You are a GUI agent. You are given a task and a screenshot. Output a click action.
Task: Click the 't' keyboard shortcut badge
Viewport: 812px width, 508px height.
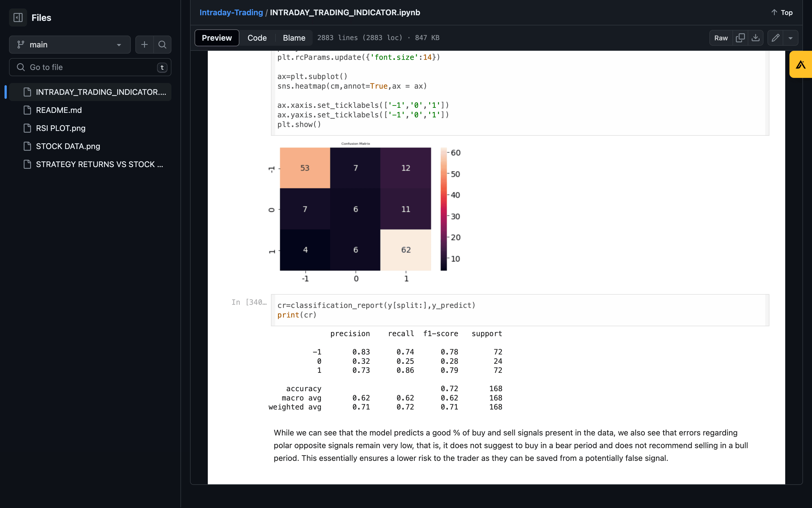click(x=162, y=67)
